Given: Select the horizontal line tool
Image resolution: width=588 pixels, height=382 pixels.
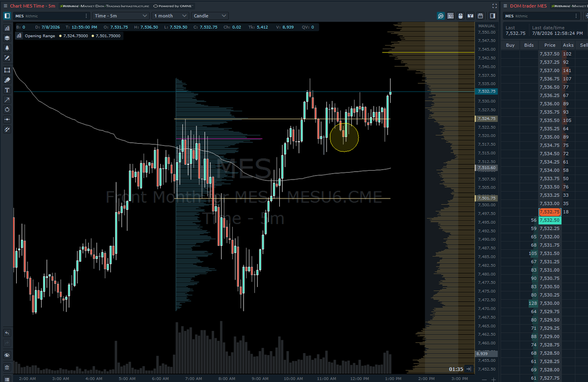Looking at the screenshot, I should pyautogui.click(x=7, y=120).
